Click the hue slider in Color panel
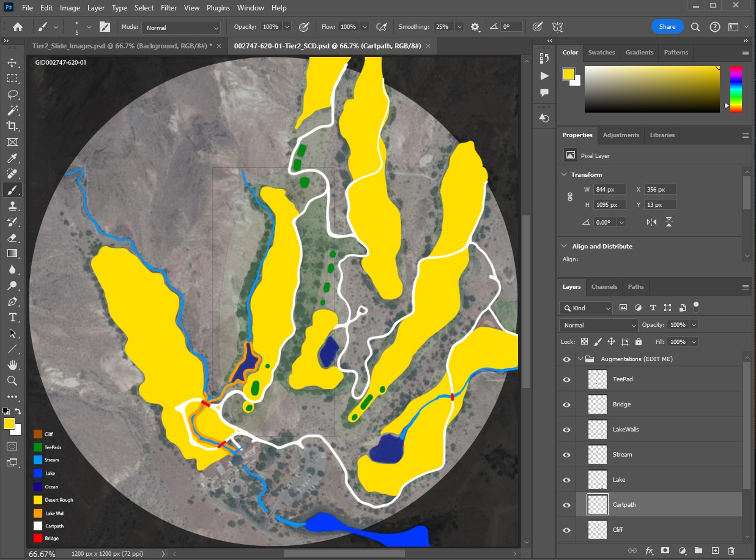This screenshot has height=560, width=756. (x=736, y=89)
